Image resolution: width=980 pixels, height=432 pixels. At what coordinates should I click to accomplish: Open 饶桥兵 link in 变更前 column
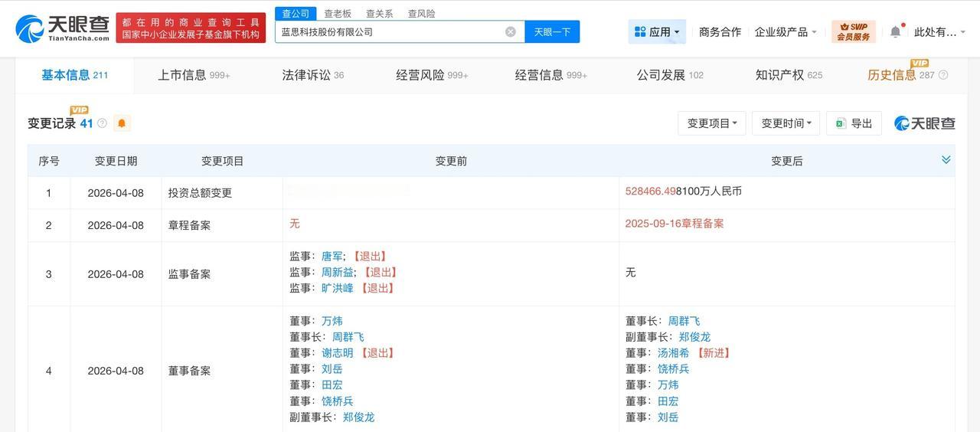pos(338,401)
